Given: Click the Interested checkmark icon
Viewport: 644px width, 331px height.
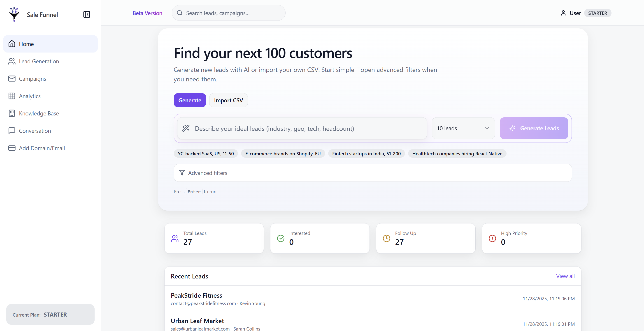Looking at the screenshot, I should click(281, 238).
